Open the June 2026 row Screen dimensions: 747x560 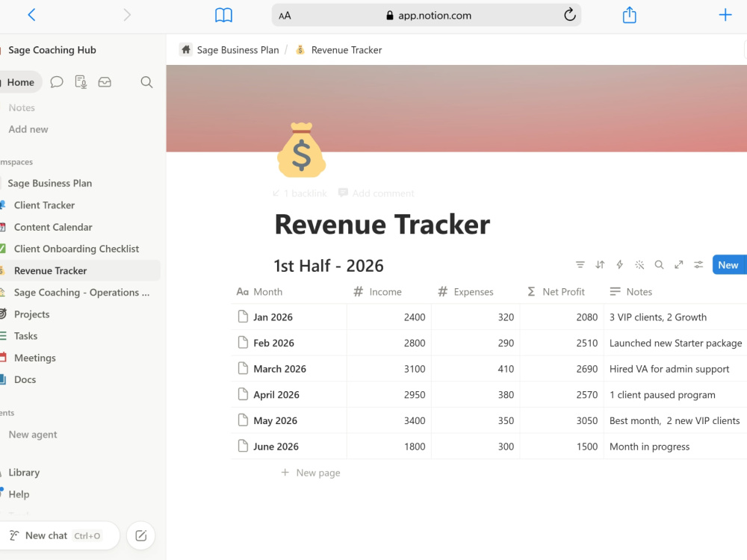click(276, 447)
